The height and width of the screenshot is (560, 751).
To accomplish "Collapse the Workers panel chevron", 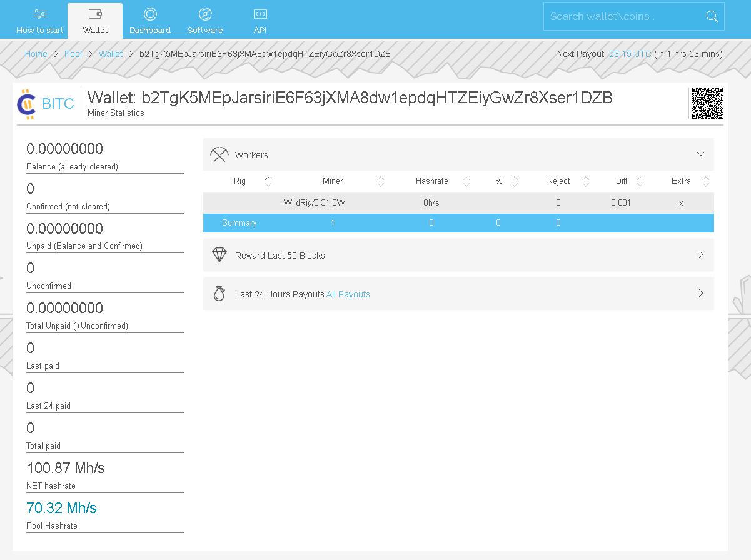I will (x=700, y=154).
